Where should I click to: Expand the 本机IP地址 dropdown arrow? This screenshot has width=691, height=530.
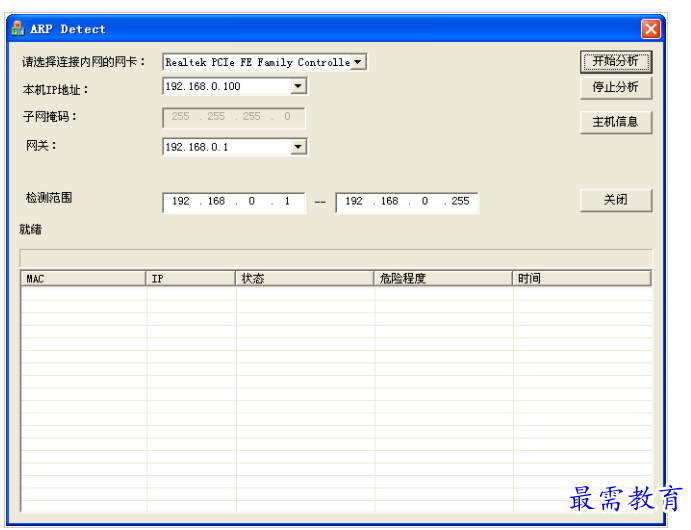(298, 86)
